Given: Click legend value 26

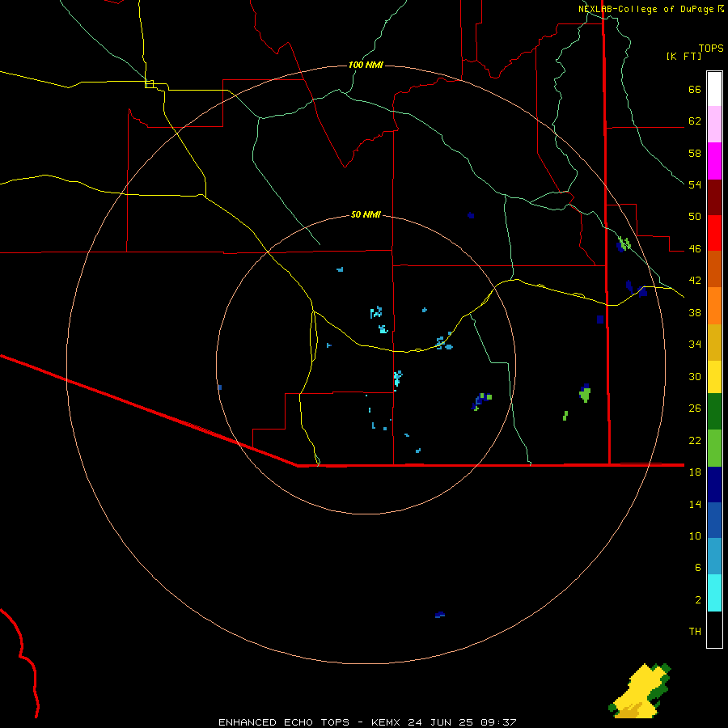Looking at the screenshot, I should pos(695,408).
